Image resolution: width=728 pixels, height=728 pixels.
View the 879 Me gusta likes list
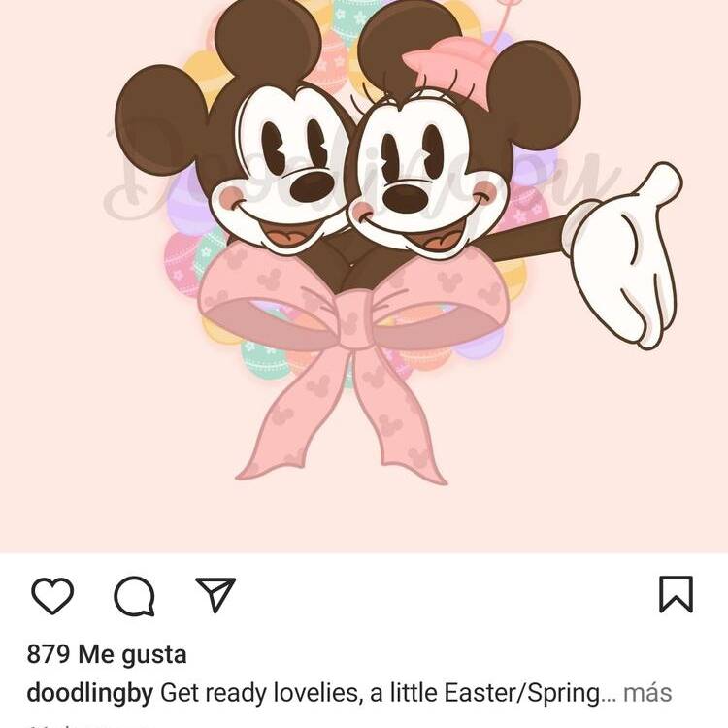click(107, 654)
